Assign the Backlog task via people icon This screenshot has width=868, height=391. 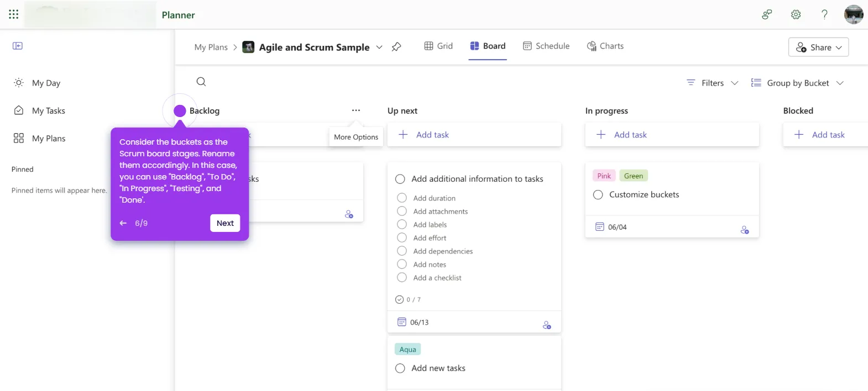coord(349,214)
